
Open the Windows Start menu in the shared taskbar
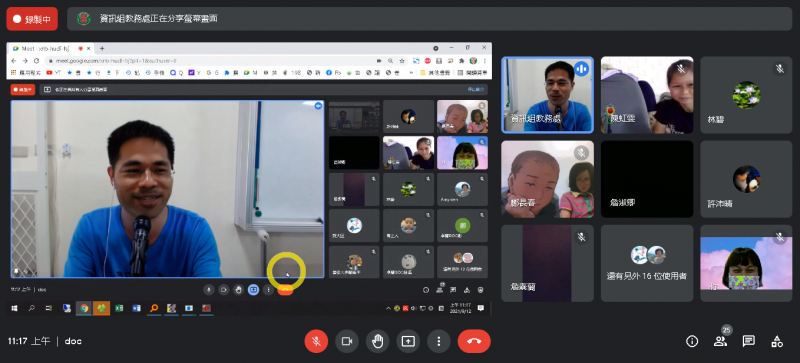point(14,308)
